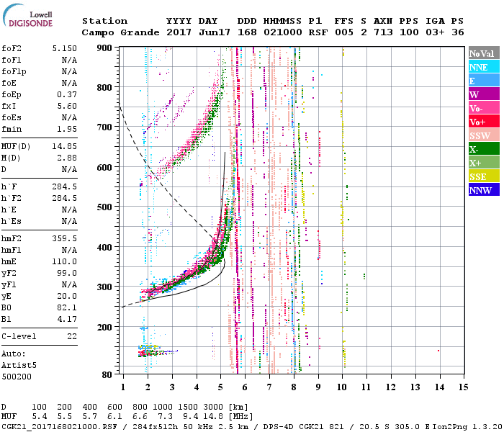Pick the W purple legend entry
504x432 pixels.
482,94
